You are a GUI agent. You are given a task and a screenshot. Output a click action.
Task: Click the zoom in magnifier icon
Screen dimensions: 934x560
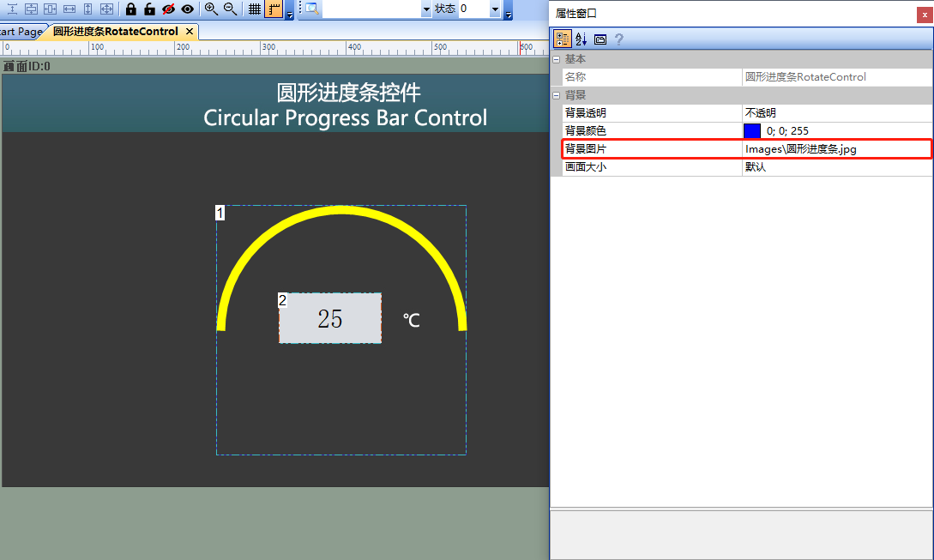pos(211,9)
